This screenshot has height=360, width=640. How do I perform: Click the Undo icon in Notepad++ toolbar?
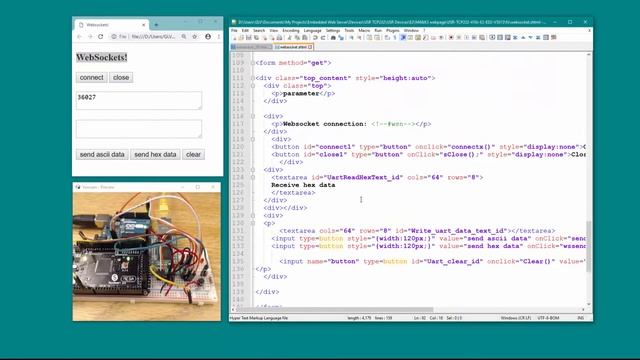click(315, 38)
